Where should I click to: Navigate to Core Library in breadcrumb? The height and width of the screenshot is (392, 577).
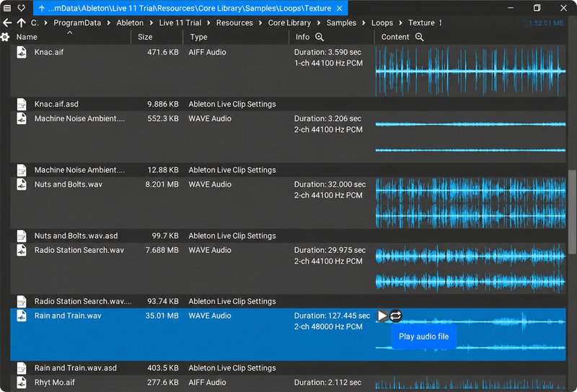(x=289, y=23)
